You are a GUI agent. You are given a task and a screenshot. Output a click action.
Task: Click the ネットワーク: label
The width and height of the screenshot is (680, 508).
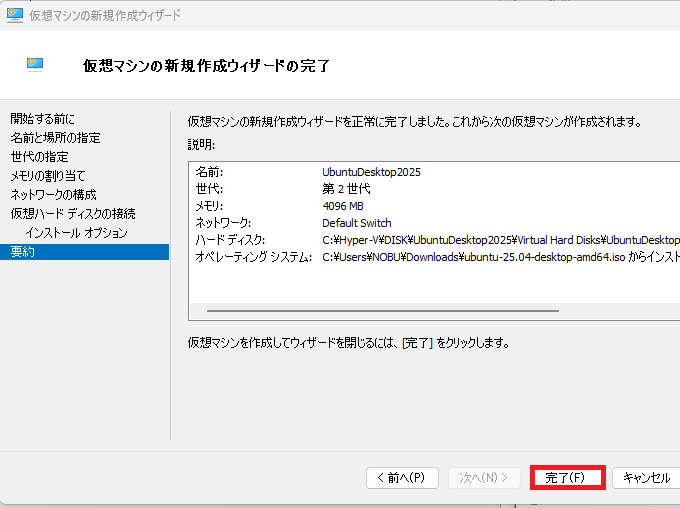coord(223,223)
